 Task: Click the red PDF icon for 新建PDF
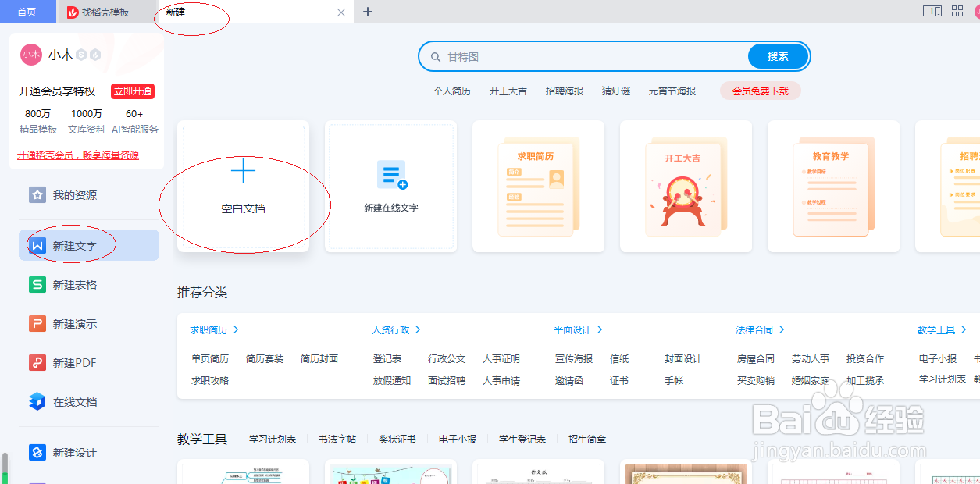(37, 363)
